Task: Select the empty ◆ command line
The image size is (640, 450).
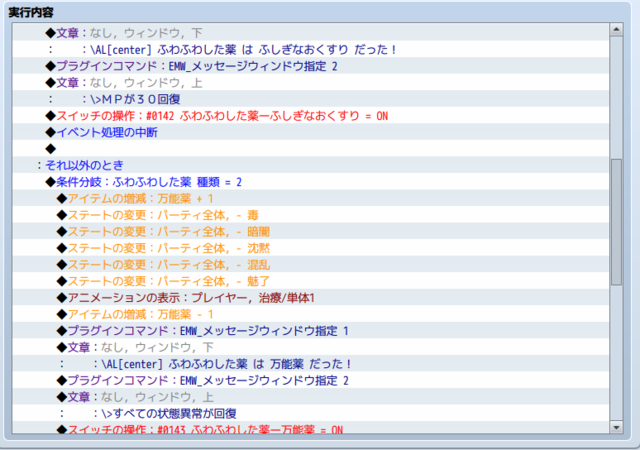Action: point(311,149)
